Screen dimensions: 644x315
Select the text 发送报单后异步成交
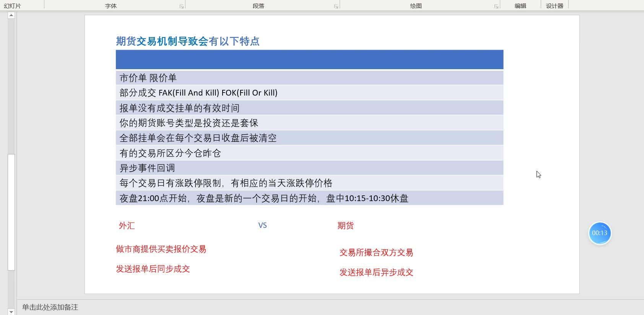coord(376,273)
